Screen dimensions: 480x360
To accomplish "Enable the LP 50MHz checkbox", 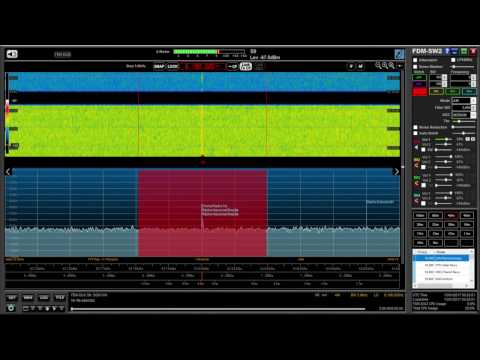I will tap(453, 60).
